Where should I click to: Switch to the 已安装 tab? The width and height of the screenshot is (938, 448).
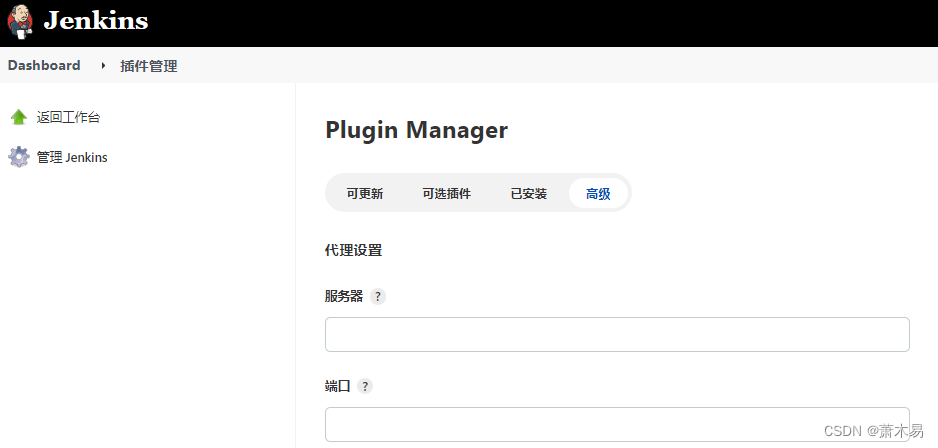coord(528,193)
